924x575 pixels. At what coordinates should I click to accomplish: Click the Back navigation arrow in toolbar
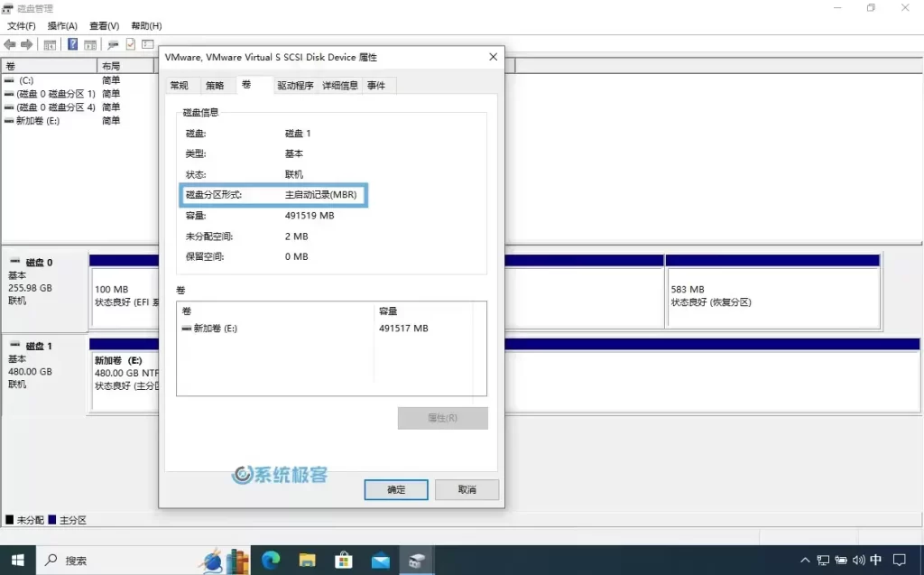tap(9, 44)
